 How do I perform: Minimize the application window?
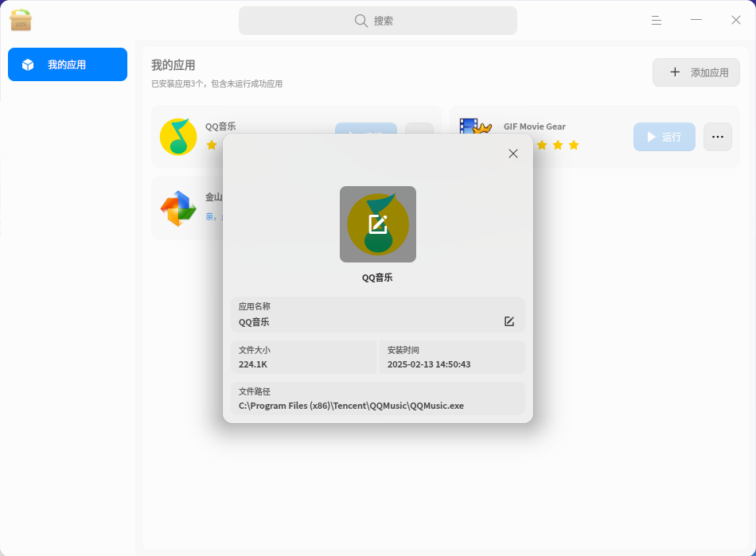696,20
